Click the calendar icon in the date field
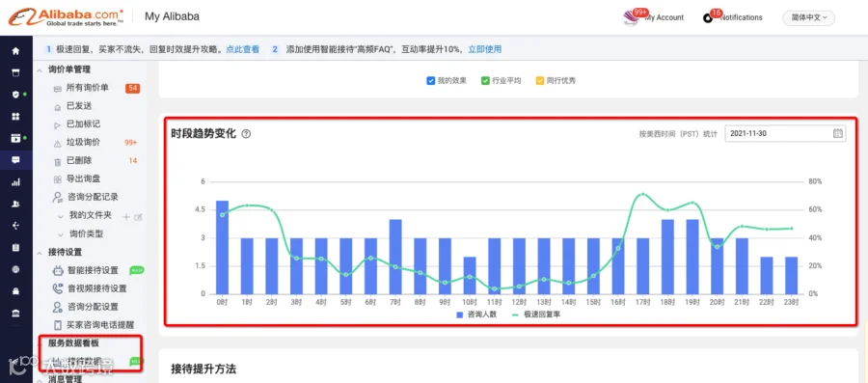This screenshot has width=868, height=383. 837,133
